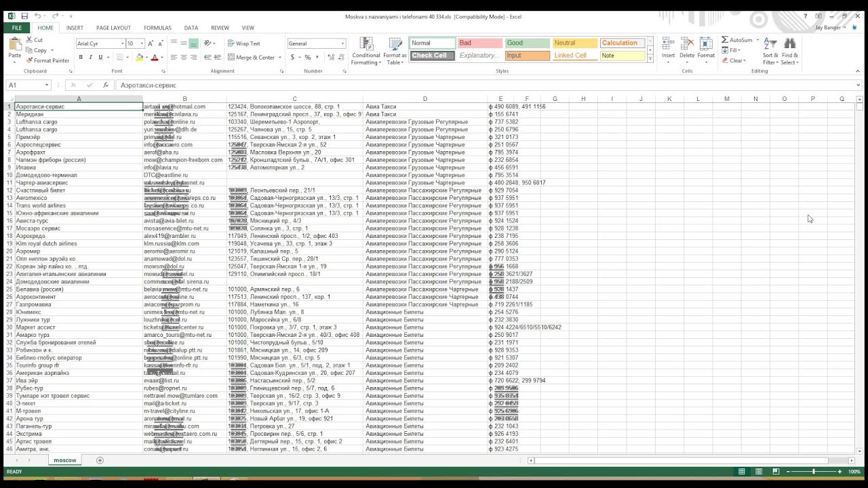Switch to Page Break Preview in the status bar

[776, 472]
